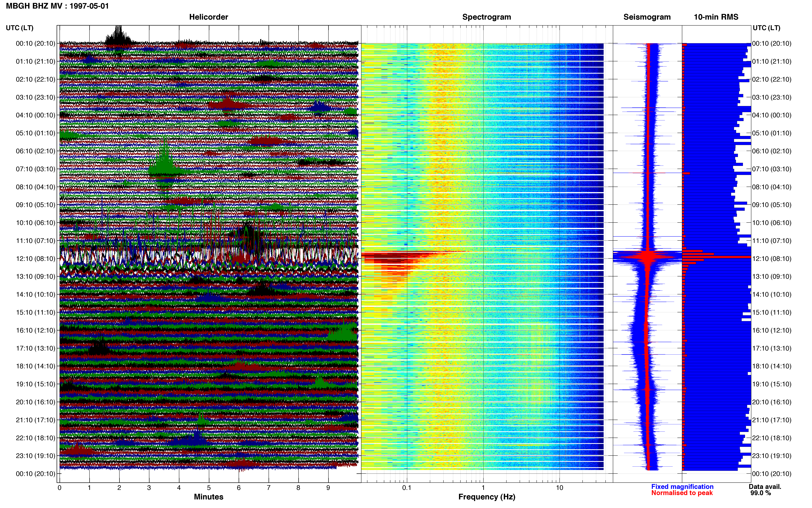
Task: Click the plot title MBGH BHZ MV : 1997-05-01
Action: (x=57, y=6)
